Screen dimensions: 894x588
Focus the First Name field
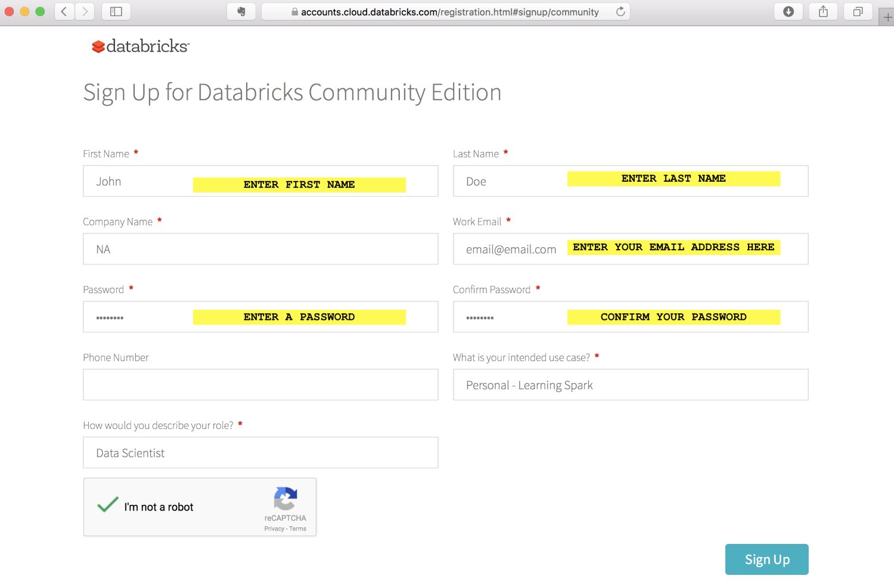coord(260,181)
